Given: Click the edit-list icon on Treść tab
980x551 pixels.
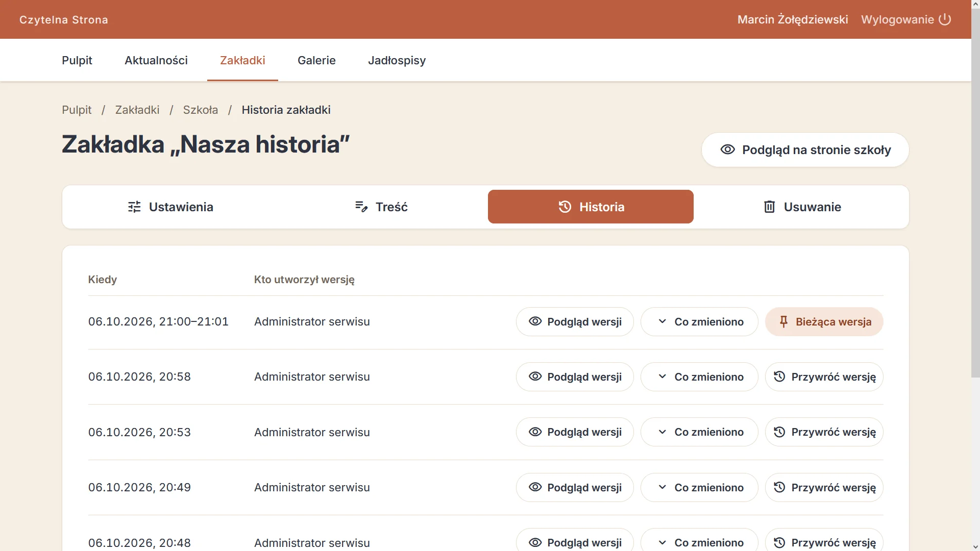Looking at the screenshot, I should (x=361, y=207).
